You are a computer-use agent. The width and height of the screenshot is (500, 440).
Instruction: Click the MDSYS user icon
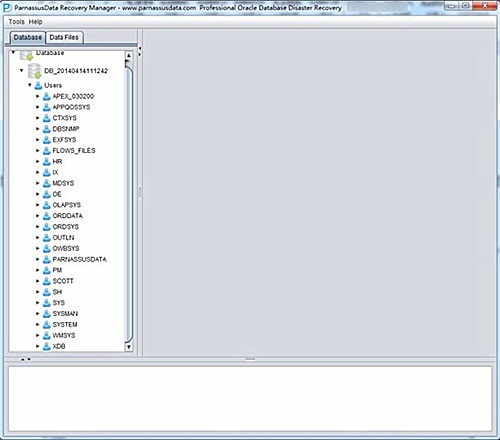pos(47,183)
